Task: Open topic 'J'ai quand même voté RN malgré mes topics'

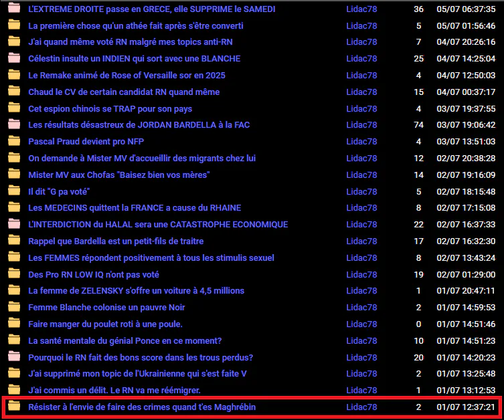Action: pyautogui.click(x=131, y=42)
